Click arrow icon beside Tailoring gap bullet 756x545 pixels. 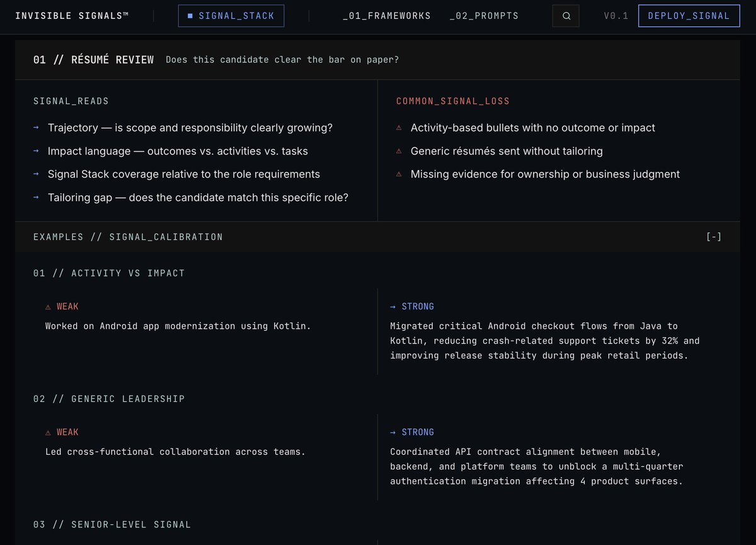(37, 198)
